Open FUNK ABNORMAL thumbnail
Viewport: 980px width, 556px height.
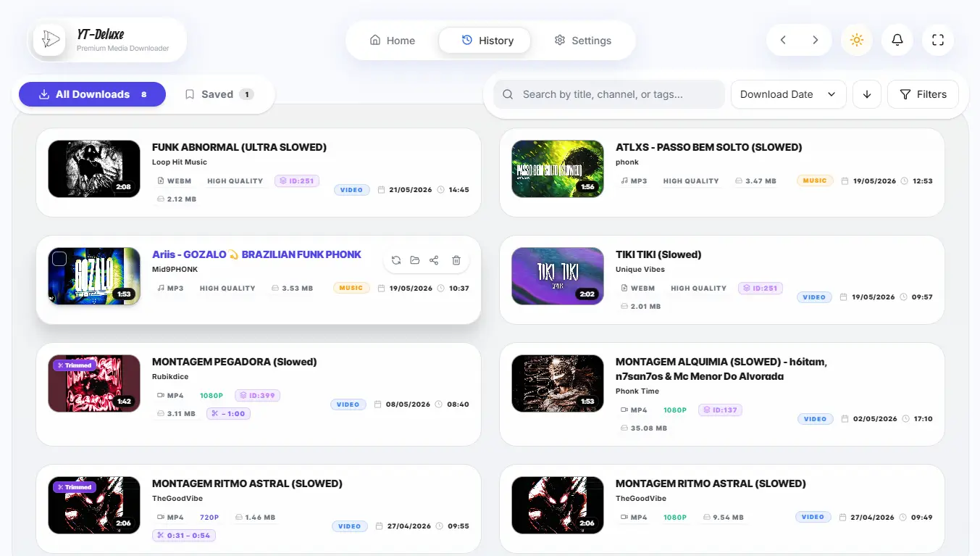coord(94,169)
